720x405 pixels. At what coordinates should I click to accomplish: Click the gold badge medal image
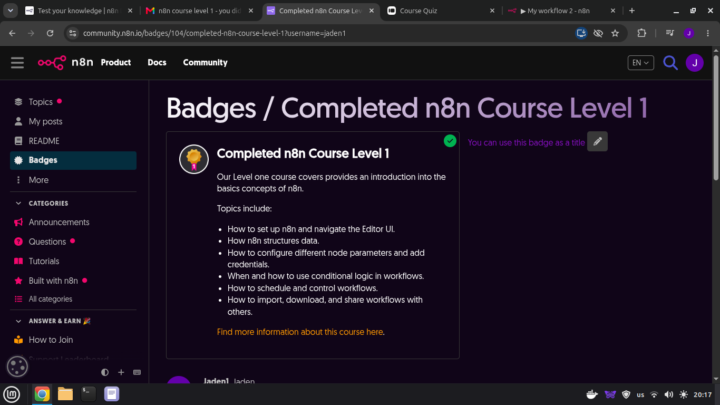[194, 159]
